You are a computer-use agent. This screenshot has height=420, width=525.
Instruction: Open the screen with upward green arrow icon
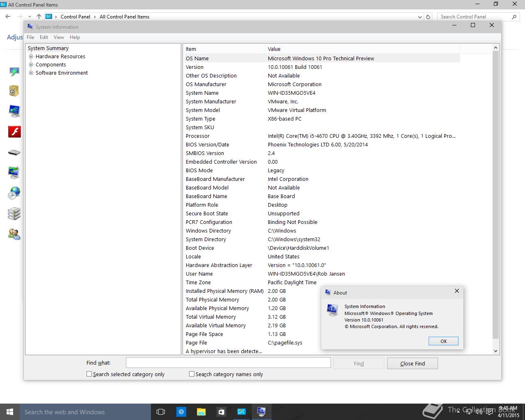(14, 72)
